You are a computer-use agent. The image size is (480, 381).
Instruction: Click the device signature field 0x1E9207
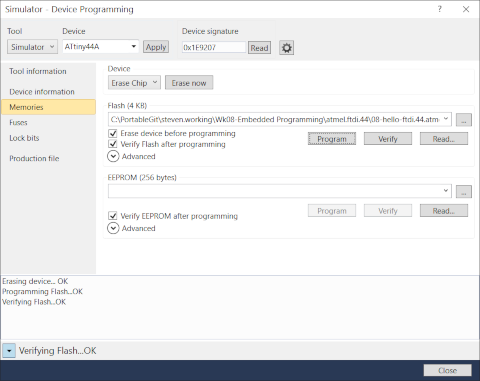pyautogui.click(x=214, y=47)
